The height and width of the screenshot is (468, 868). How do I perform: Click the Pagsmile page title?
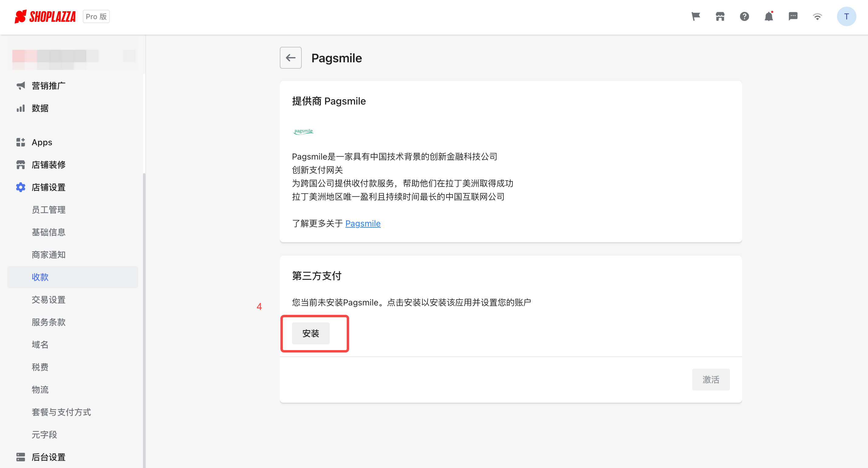pos(336,58)
